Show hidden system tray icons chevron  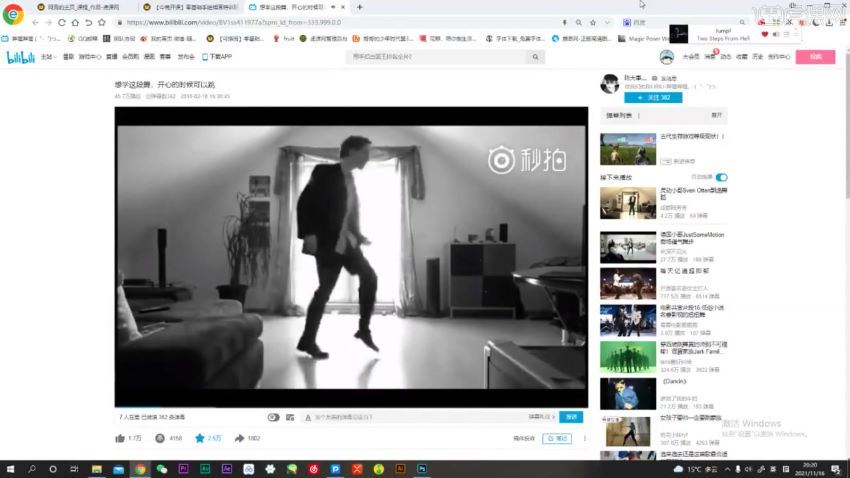(727, 469)
